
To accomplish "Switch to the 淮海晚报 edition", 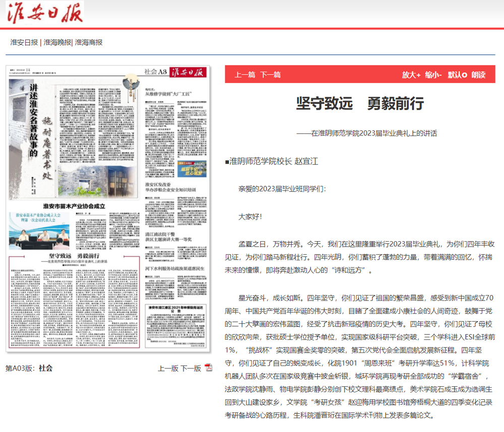I will 57,42.
